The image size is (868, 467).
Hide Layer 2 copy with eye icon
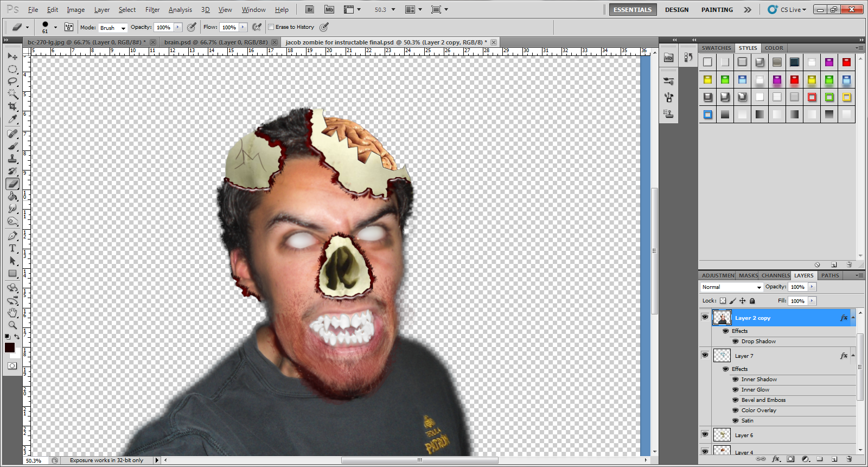pos(705,317)
